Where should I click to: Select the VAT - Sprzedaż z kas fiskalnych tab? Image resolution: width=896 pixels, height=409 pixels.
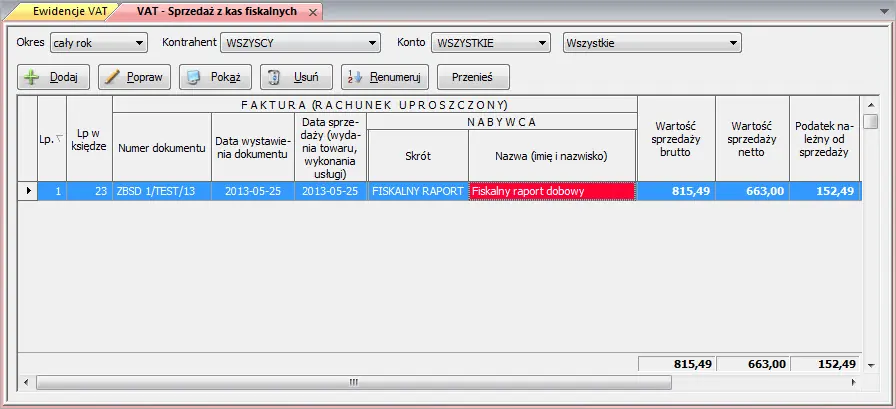(x=217, y=11)
